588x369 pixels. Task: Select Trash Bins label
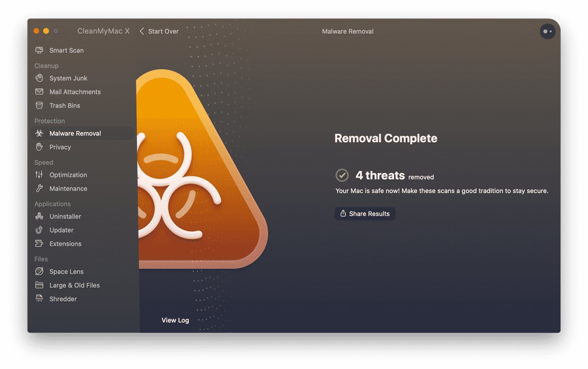[65, 106]
